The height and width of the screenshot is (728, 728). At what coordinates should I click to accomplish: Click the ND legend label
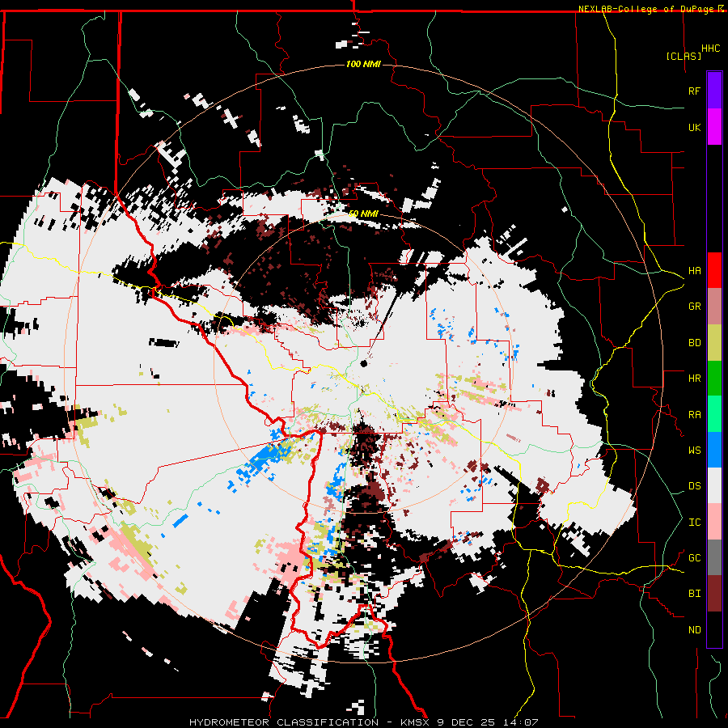tap(694, 630)
